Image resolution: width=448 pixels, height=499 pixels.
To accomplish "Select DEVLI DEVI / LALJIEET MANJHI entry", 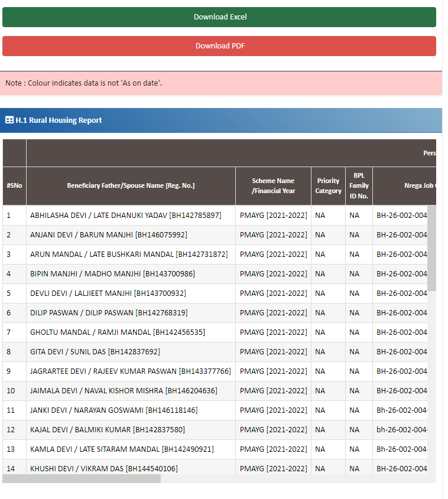I will [x=108, y=293].
